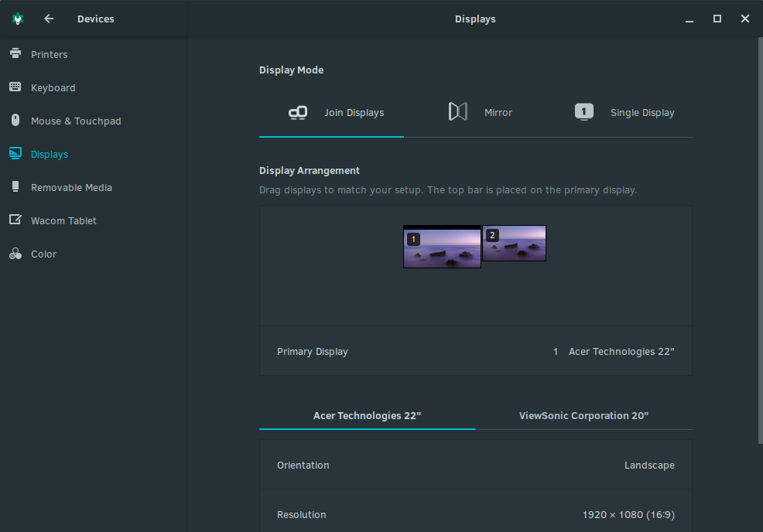Open Removable Media settings
This screenshot has width=763, height=532.
click(x=94, y=188)
